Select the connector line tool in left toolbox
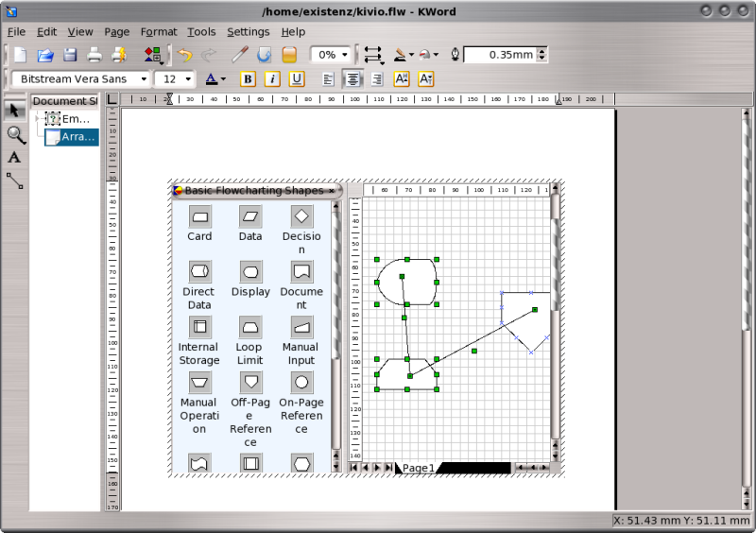Viewport: 756px width, 533px height. tap(15, 181)
